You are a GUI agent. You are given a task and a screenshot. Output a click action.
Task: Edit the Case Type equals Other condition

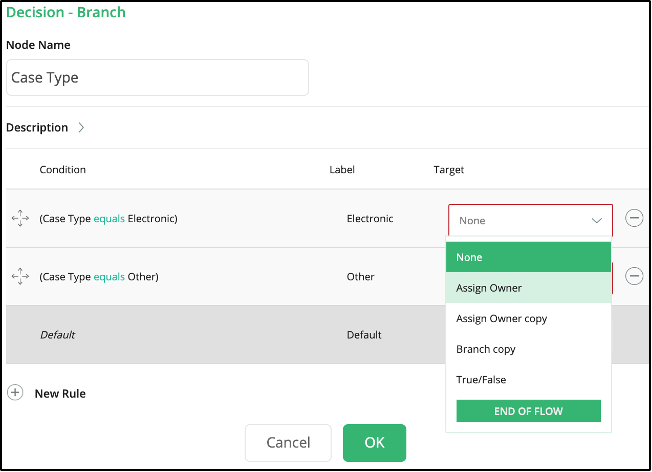pos(99,277)
